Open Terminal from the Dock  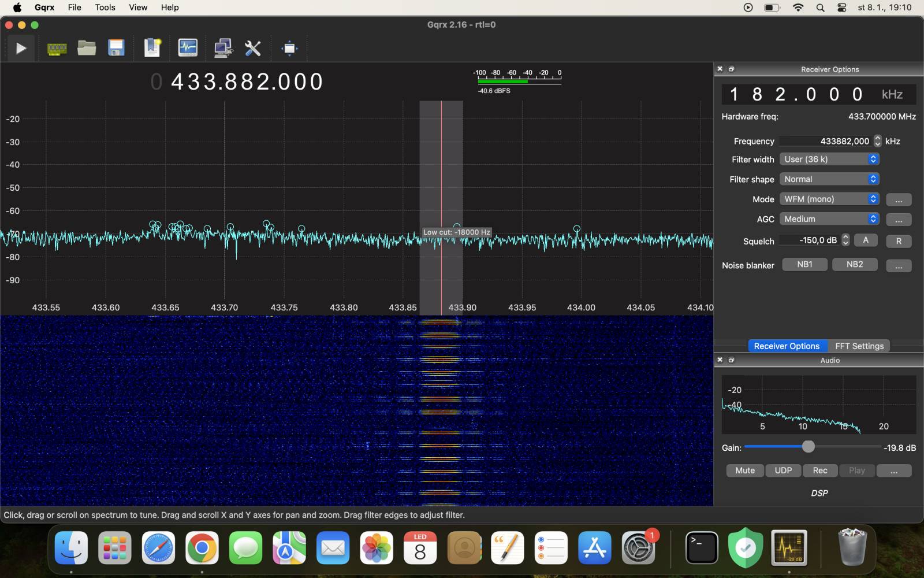[702, 547]
